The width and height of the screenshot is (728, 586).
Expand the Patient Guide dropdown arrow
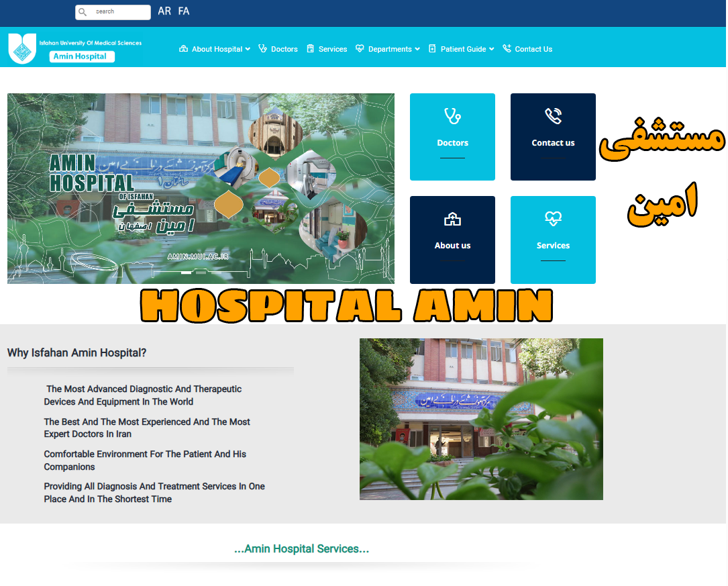click(492, 49)
